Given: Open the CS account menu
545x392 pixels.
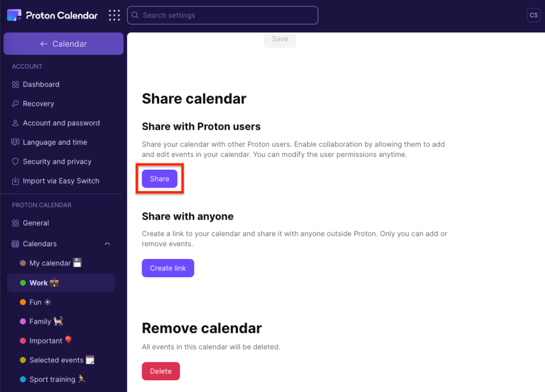Looking at the screenshot, I should 533,15.
